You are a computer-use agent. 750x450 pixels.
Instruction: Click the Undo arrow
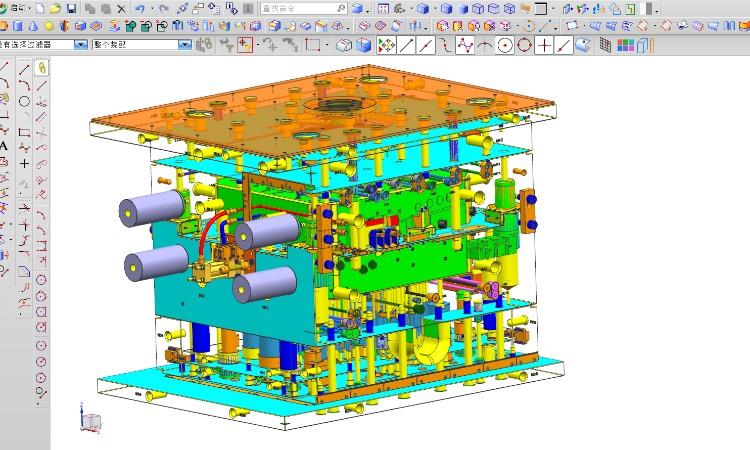pyautogui.click(x=139, y=8)
